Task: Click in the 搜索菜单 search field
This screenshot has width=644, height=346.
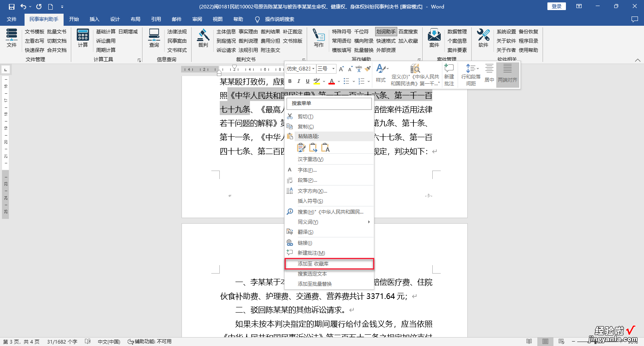Action: pos(329,103)
